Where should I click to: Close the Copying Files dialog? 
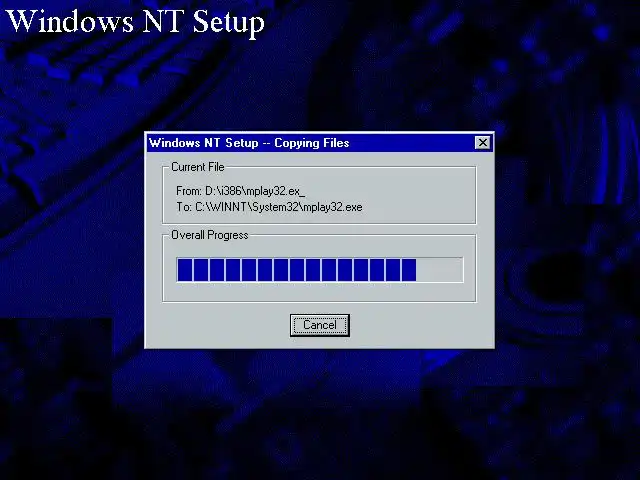(x=482, y=143)
